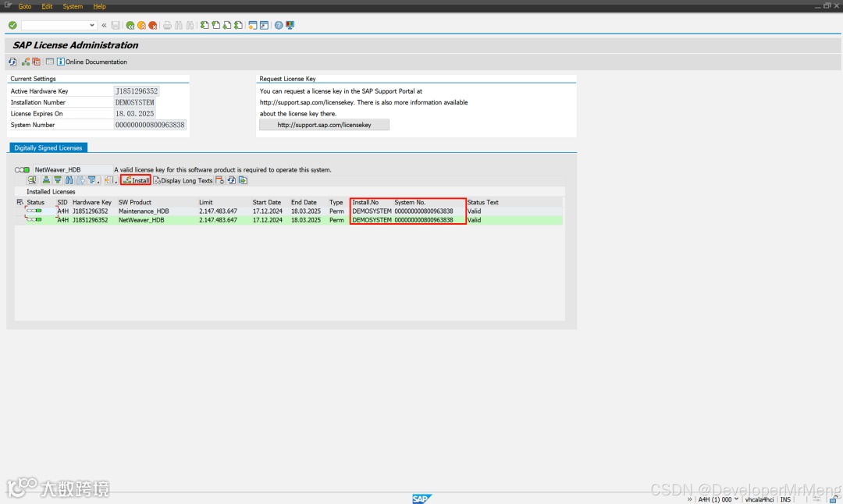Image resolution: width=843 pixels, height=504 pixels.
Task: Open the Edit menu
Action: (x=47, y=6)
